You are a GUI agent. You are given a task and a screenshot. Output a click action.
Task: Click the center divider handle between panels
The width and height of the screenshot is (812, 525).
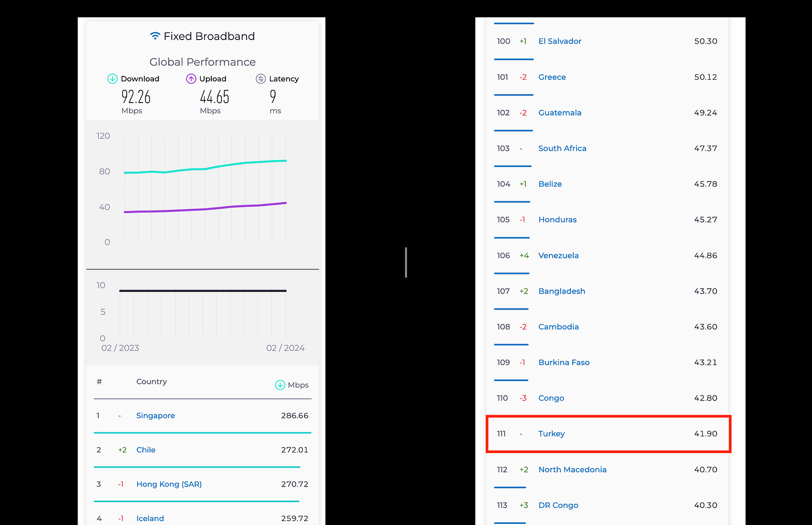406,262
